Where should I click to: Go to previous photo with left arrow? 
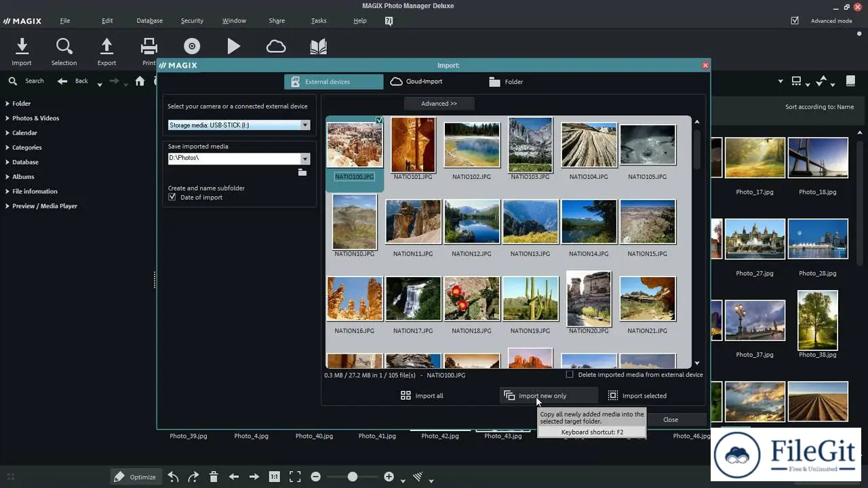tap(234, 476)
